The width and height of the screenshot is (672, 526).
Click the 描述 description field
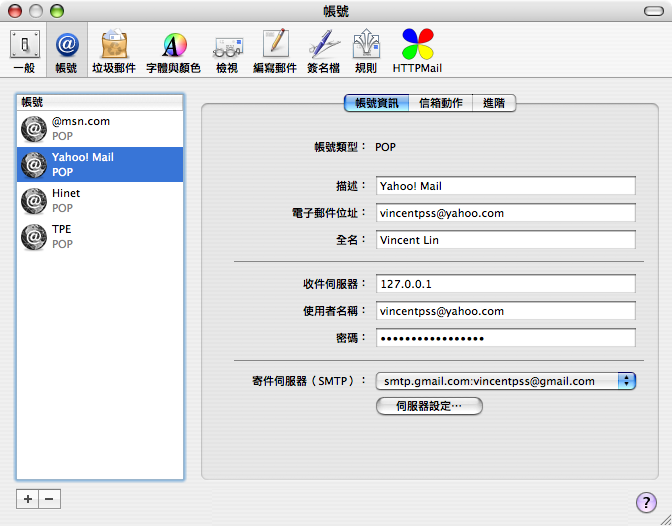tap(506, 186)
